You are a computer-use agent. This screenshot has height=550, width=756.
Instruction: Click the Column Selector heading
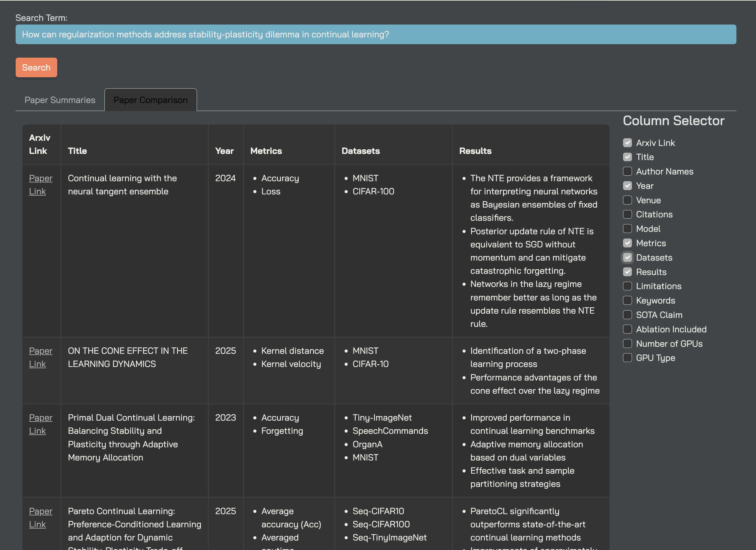[x=674, y=120]
